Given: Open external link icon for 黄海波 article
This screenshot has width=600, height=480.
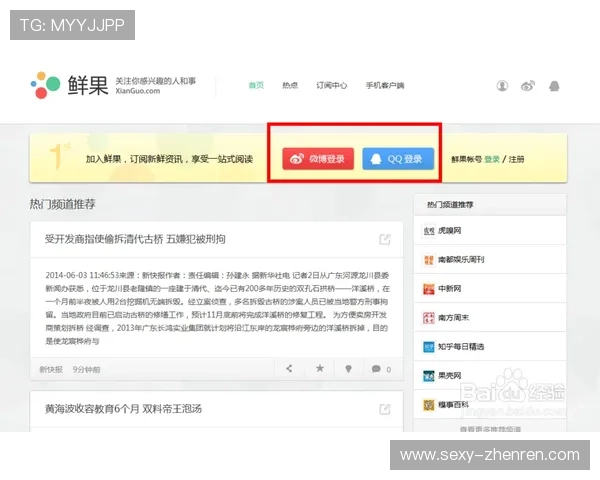Looking at the screenshot, I should [385, 409].
